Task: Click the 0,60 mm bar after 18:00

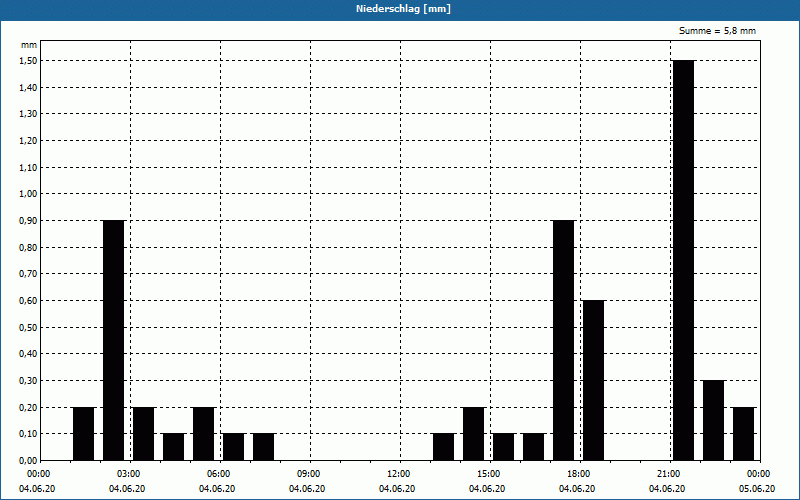Action: click(x=593, y=380)
